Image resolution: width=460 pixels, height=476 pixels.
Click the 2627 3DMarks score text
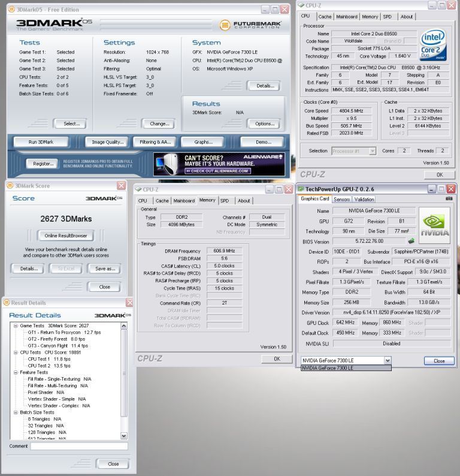coord(66,219)
